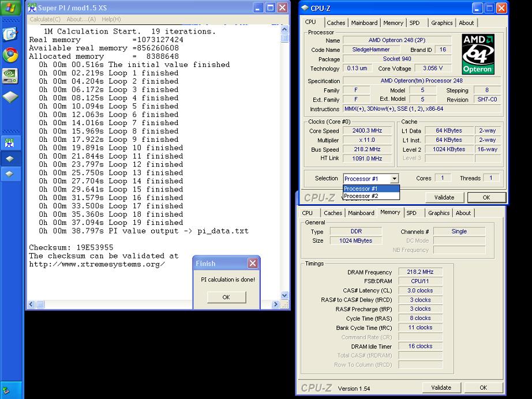Screen dimensions: 532x399
Task: Close the Finish dialog
Action: coord(253,263)
